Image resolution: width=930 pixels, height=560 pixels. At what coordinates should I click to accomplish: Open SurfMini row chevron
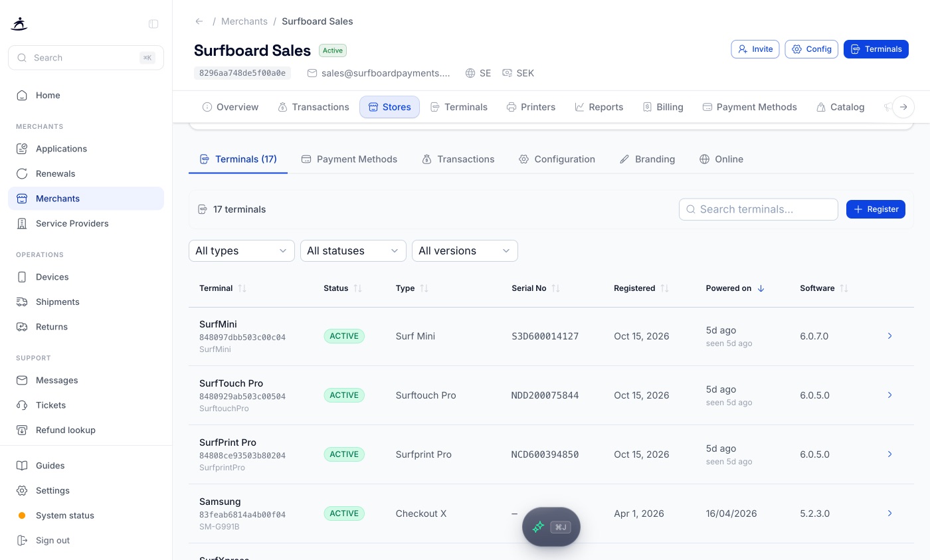click(x=890, y=336)
